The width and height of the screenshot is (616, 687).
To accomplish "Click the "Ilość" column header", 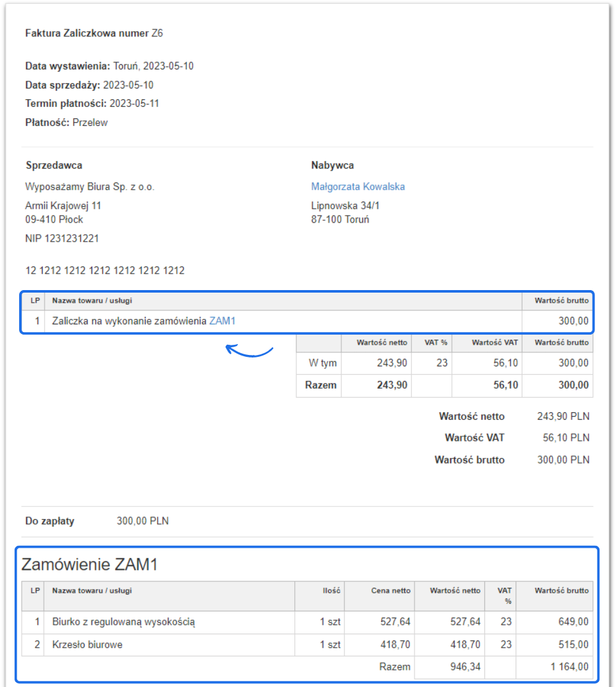I will point(331,590).
